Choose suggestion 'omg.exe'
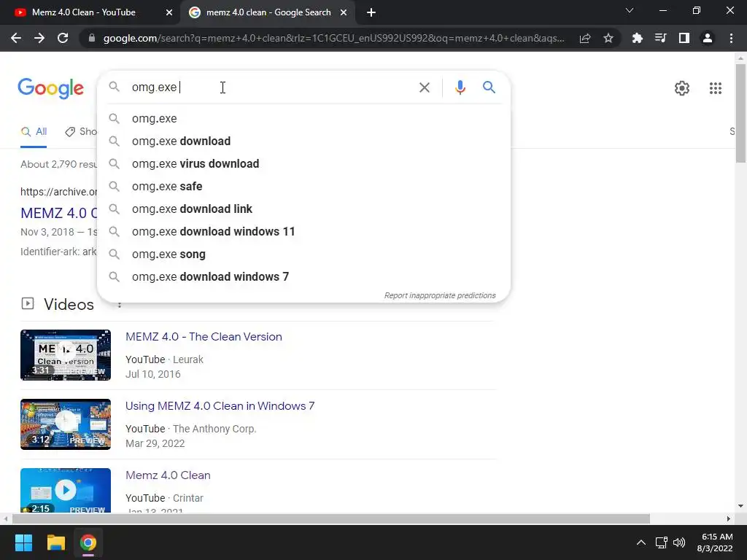Viewport: 747px width, 560px height. [x=303, y=119]
